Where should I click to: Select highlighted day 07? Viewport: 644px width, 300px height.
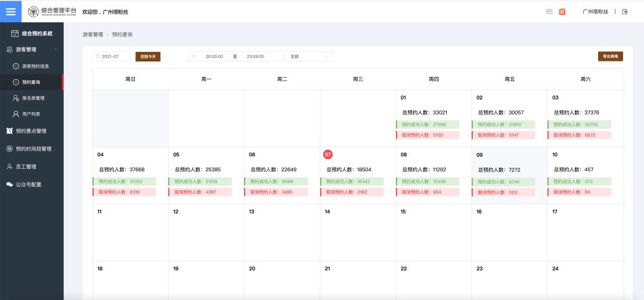328,154
